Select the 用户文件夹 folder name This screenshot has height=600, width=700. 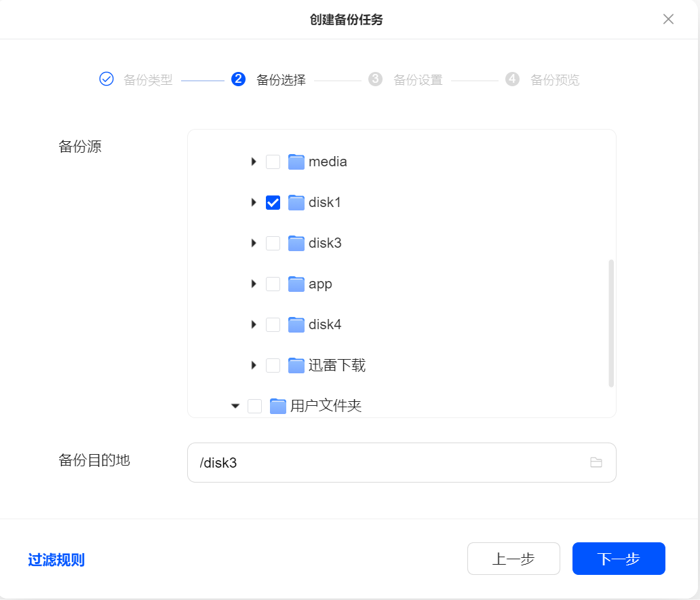(326, 406)
